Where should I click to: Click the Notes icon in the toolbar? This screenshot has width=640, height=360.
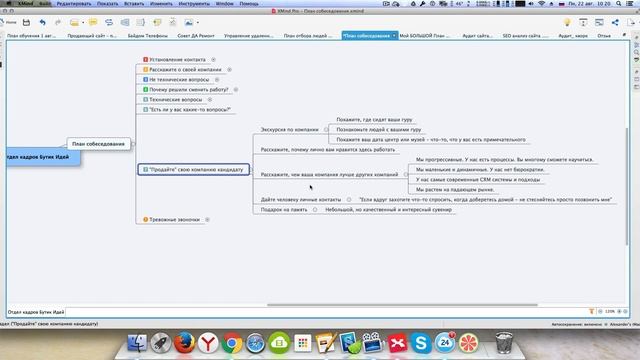click(157, 22)
